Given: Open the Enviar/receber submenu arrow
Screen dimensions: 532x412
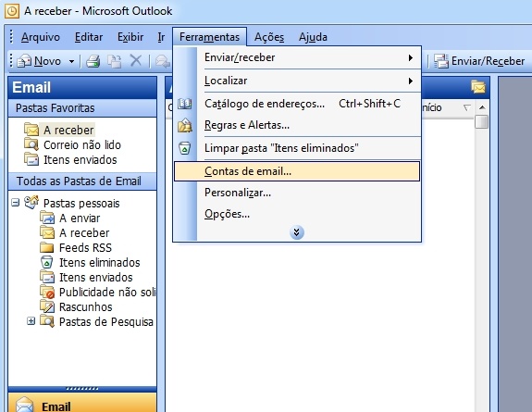Looking at the screenshot, I should point(411,57).
